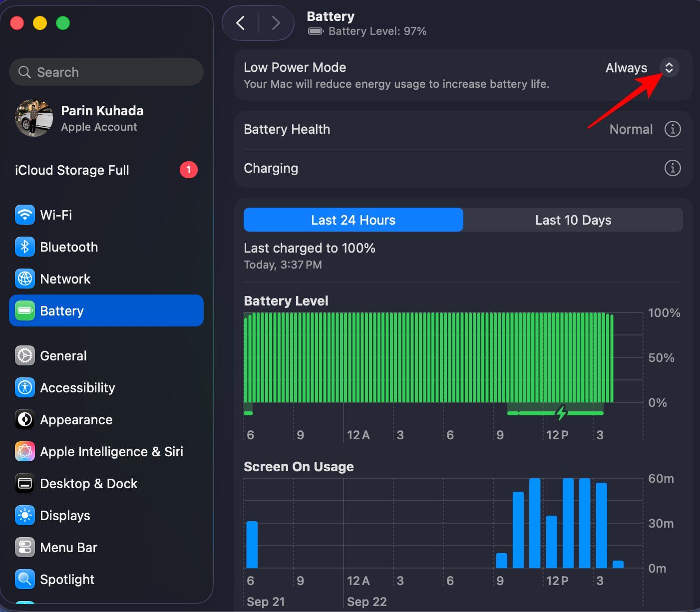Click the Sep 22 date label
Image resolution: width=700 pixels, height=612 pixels.
(367, 602)
